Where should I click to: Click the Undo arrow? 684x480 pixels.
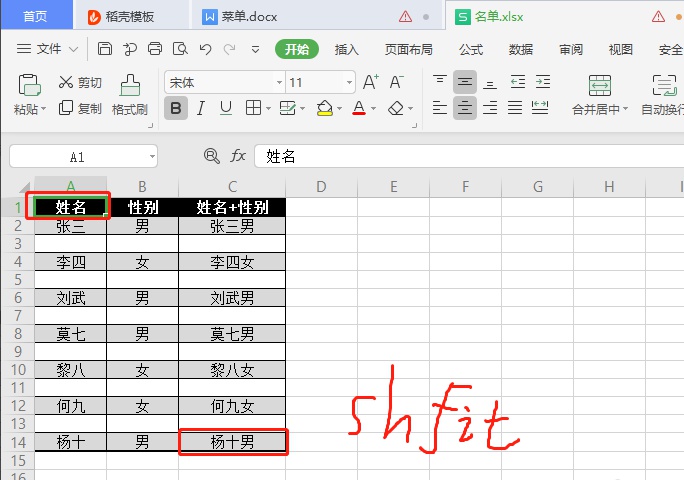pyautogui.click(x=205, y=49)
